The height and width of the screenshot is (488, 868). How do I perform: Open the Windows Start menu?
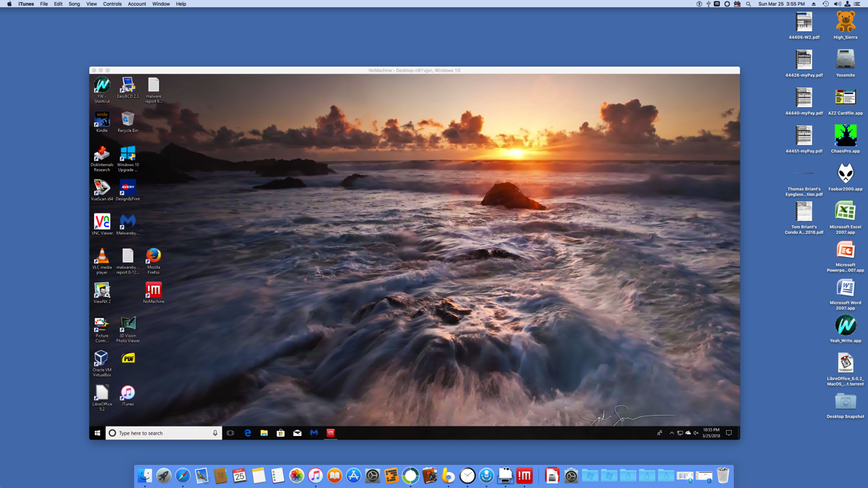pos(97,433)
